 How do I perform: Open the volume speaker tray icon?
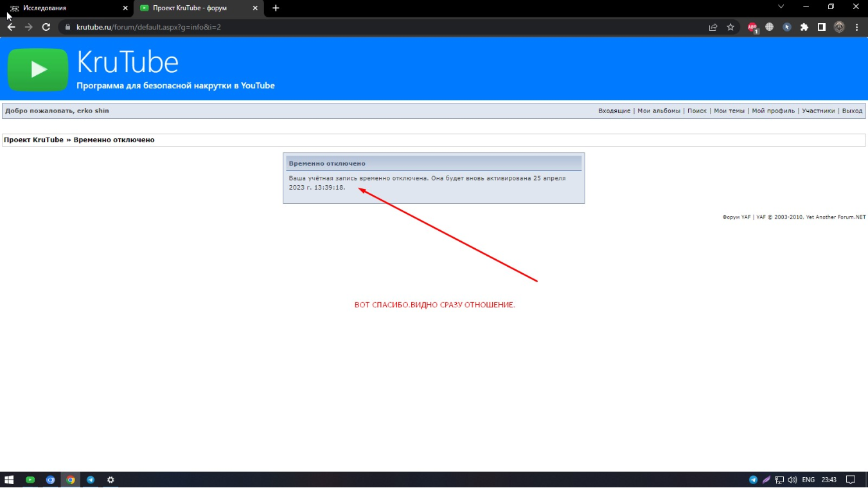click(x=792, y=480)
